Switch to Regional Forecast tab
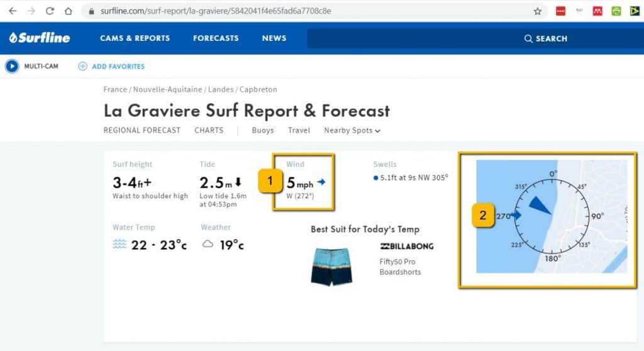This screenshot has width=644, height=351. pyautogui.click(x=142, y=130)
